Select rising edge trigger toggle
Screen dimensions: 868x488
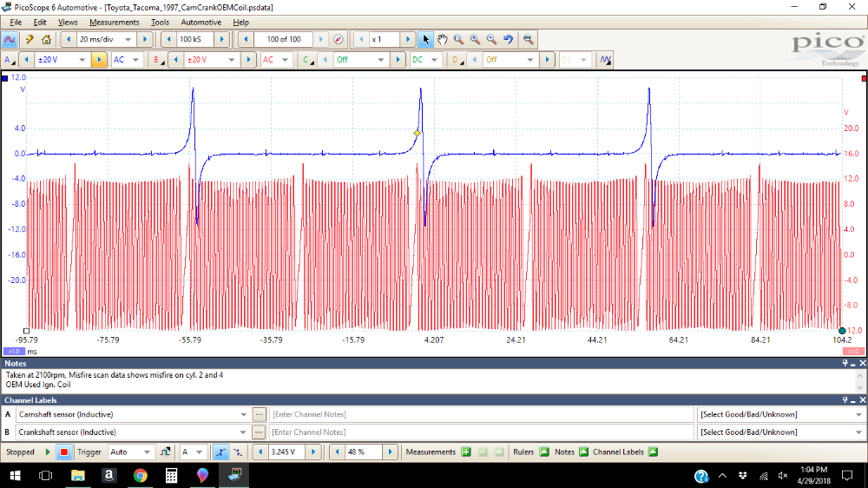point(220,452)
